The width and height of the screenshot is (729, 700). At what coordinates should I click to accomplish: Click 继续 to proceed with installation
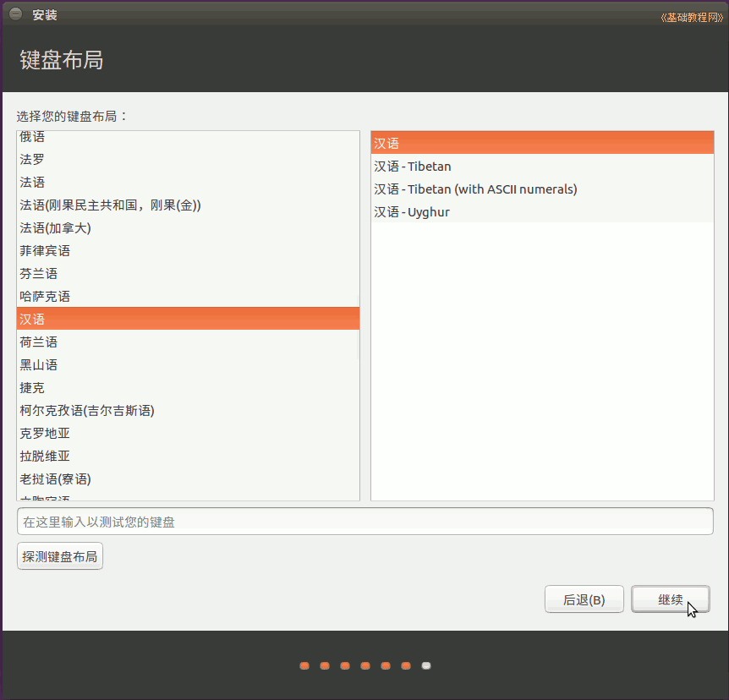pyautogui.click(x=671, y=599)
